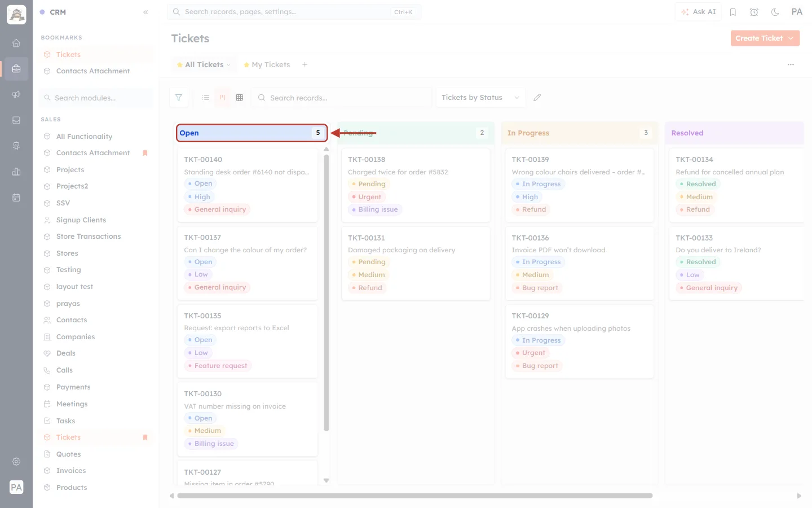The width and height of the screenshot is (812, 508).
Task: Edit the kanban view with pencil icon
Action: (x=537, y=98)
